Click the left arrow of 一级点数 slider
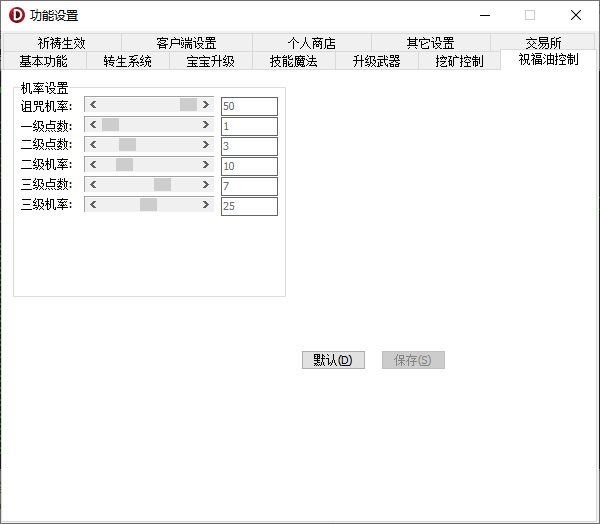The height and width of the screenshot is (524, 600). point(93,125)
